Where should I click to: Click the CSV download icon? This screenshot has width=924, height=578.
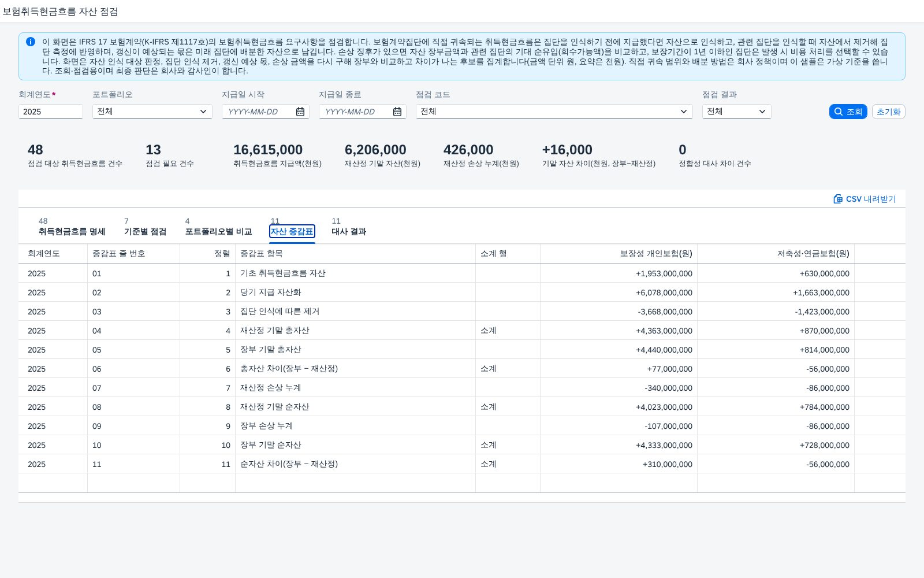coord(838,199)
